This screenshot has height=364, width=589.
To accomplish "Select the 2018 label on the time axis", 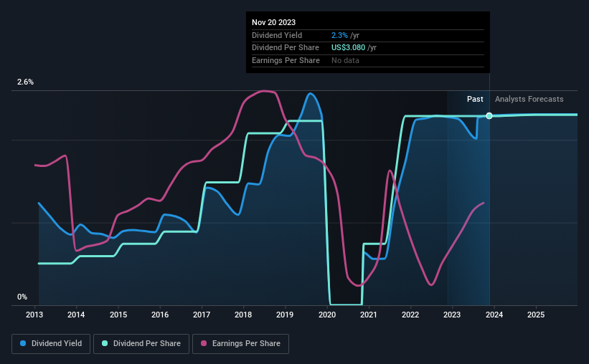I will [x=243, y=315].
